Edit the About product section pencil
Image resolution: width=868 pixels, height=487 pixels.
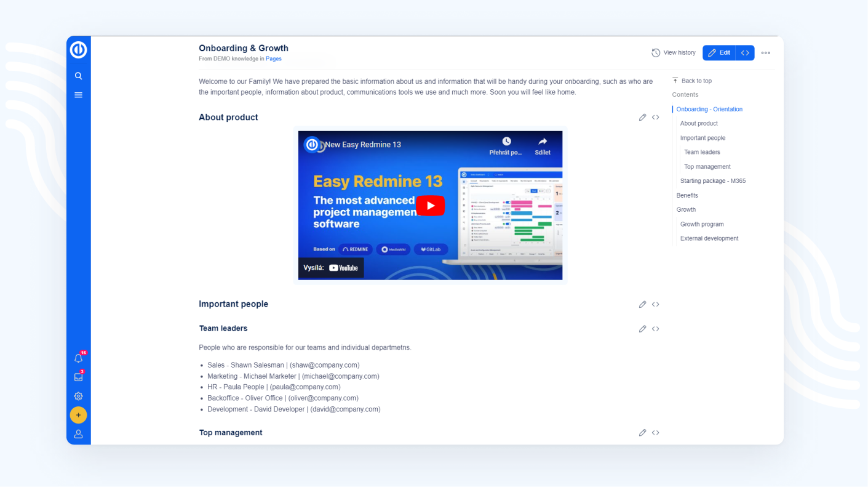642,118
